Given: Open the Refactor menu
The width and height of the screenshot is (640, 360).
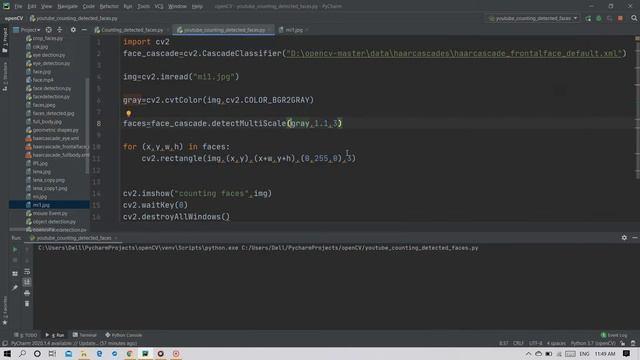Looking at the screenshot, I should pyautogui.click(x=109, y=7).
